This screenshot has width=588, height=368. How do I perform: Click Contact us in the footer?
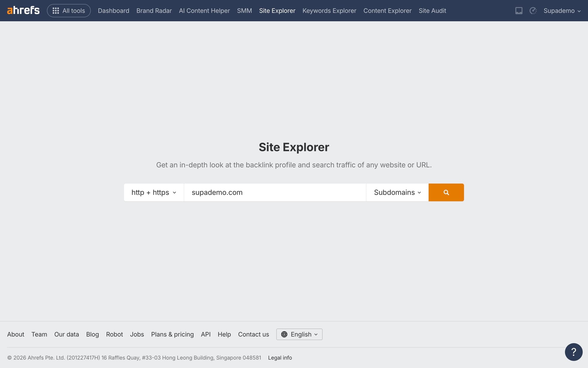[253, 334]
